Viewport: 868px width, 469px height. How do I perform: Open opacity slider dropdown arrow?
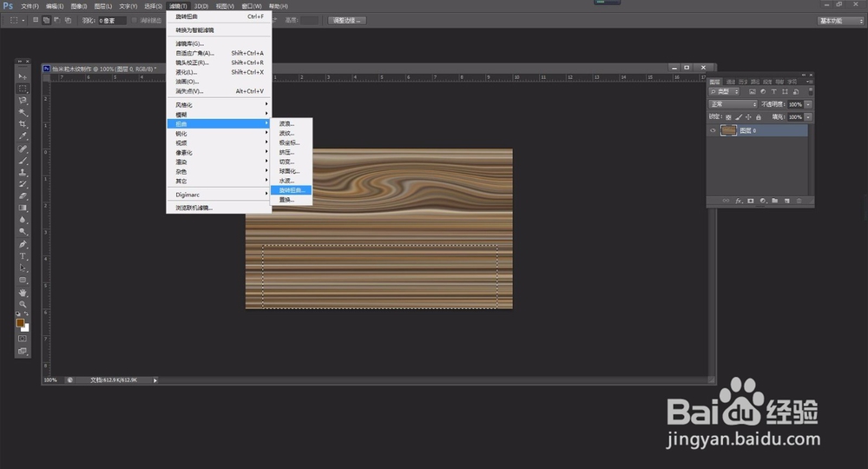coord(808,104)
